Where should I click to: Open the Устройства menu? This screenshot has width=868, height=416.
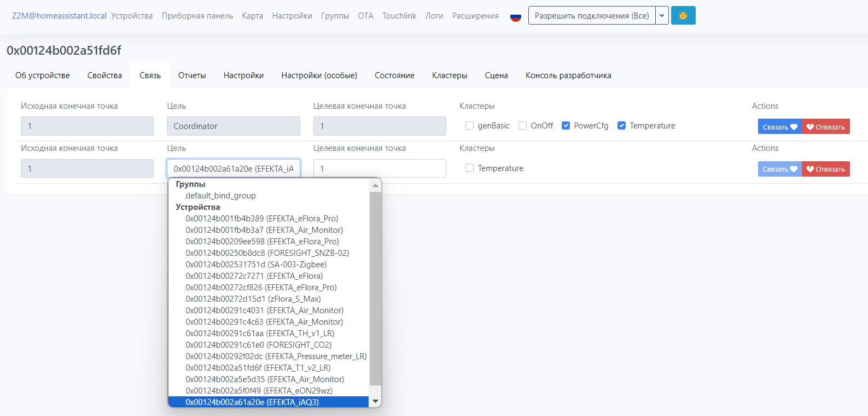[132, 16]
